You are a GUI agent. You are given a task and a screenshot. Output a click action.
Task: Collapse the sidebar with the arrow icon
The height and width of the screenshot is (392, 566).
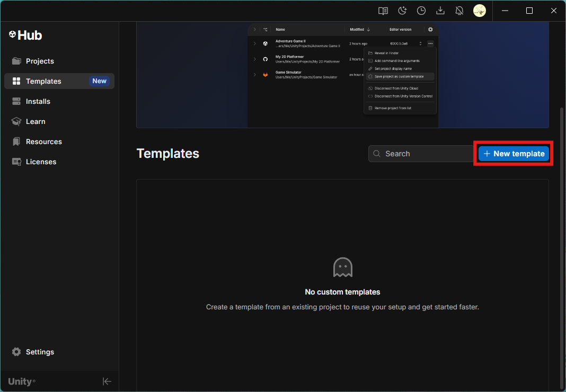107,381
